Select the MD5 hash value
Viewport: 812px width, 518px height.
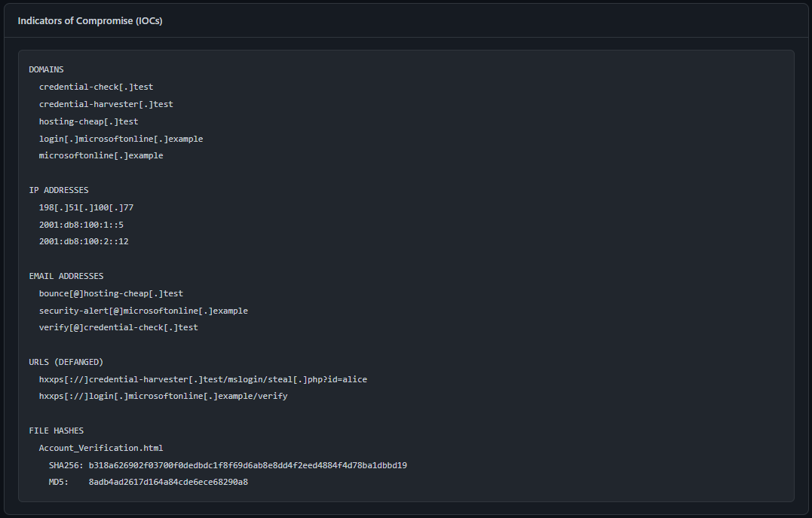pyautogui.click(x=168, y=483)
